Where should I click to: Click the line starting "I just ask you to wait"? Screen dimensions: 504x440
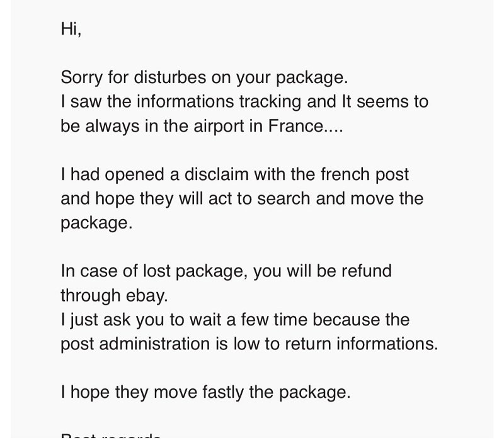(235, 320)
